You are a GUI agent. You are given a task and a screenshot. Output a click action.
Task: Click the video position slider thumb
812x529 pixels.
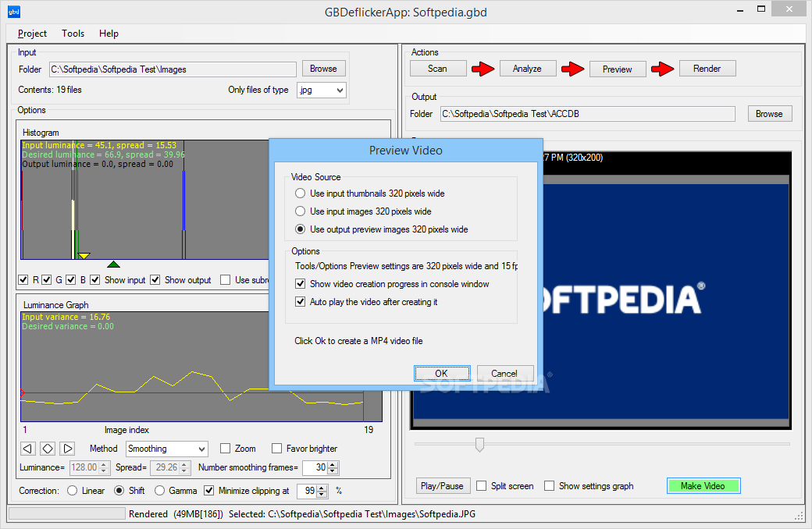(x=479, y=444)
